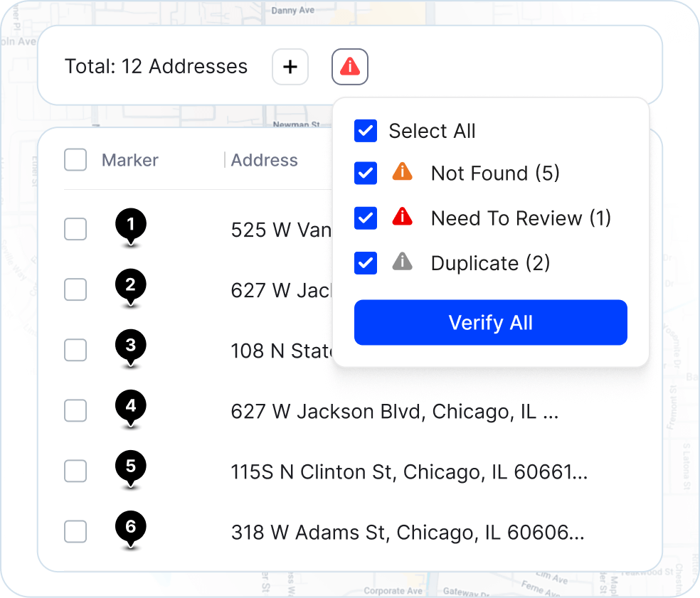Click map marker pin 6
700x598 pixels.
click(130, 528)
